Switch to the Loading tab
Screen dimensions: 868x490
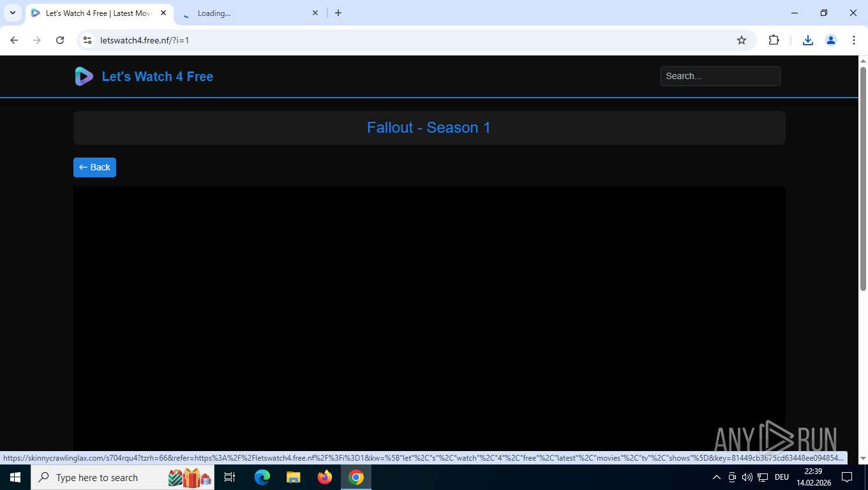tap(249, 13)
